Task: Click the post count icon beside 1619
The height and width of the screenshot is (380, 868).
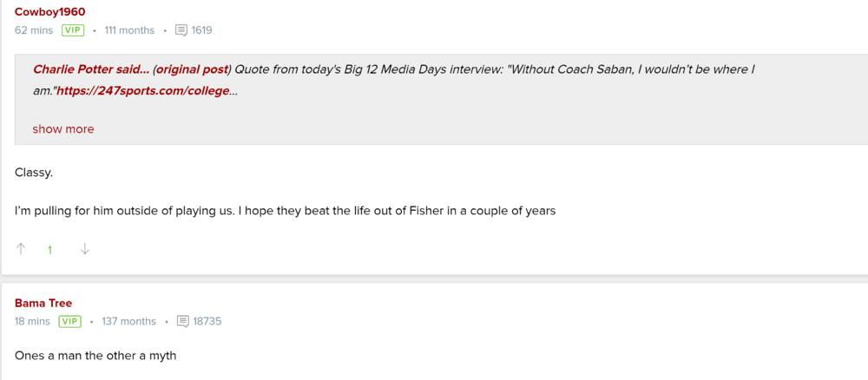Action: coord(181,30)
